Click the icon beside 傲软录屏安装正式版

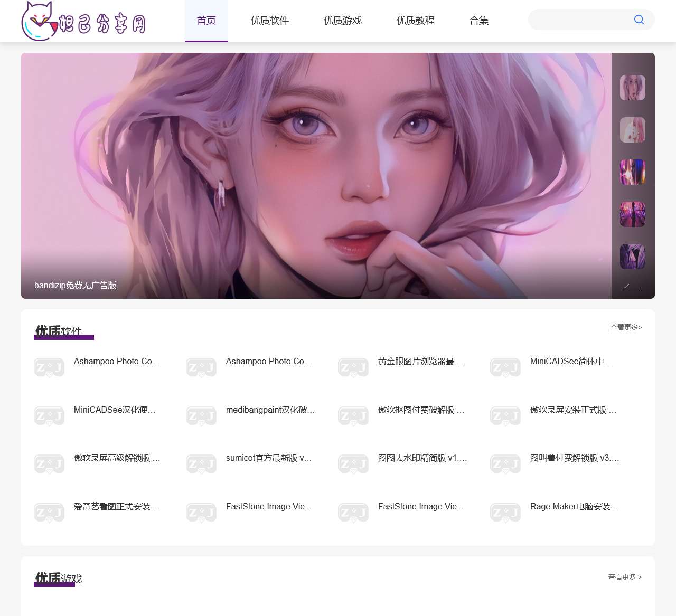click(x=505, y=416)
